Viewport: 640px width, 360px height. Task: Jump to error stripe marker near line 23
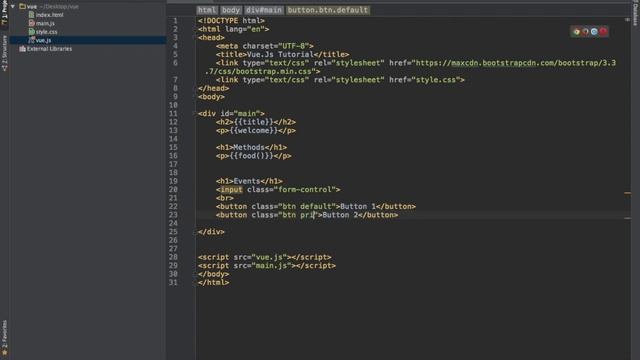[x=627, y=218]
